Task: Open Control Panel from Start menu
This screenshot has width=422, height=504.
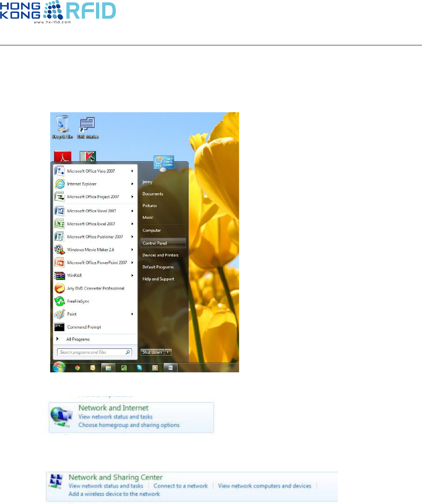Action: [163, 243]
